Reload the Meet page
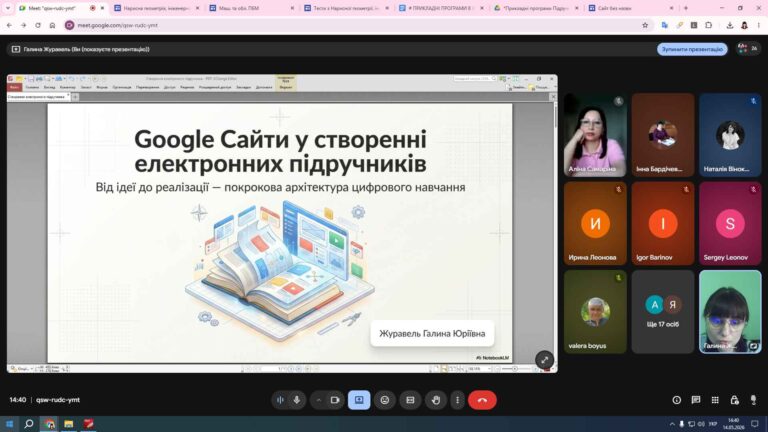 pyautogui.click(x=38, y=25)
